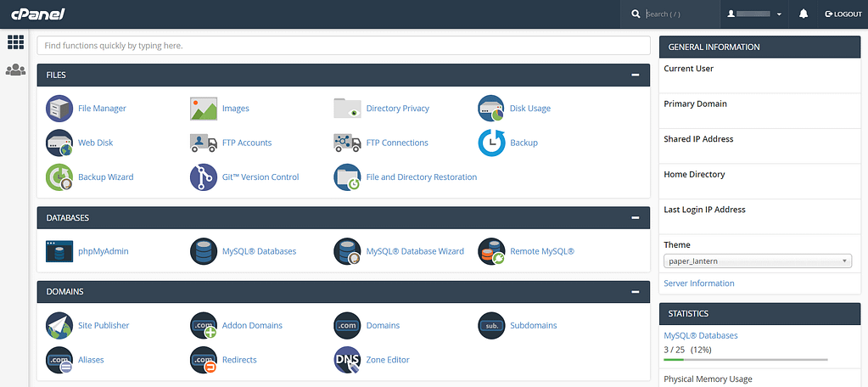868x387 pixels.
Task: Collapse the Databases section
Action: pyautogui.click(x=635, y=217)
